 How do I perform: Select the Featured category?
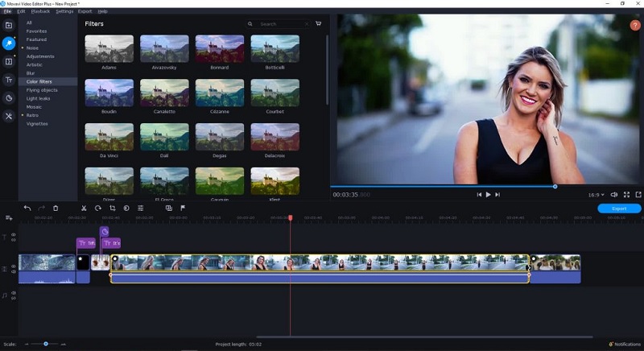coord(36,39)
